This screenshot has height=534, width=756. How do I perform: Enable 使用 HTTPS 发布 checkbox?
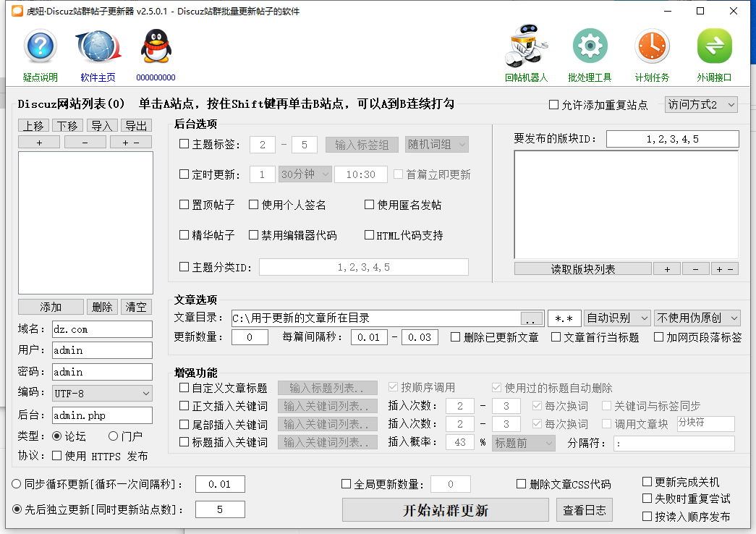coord(56,455)
